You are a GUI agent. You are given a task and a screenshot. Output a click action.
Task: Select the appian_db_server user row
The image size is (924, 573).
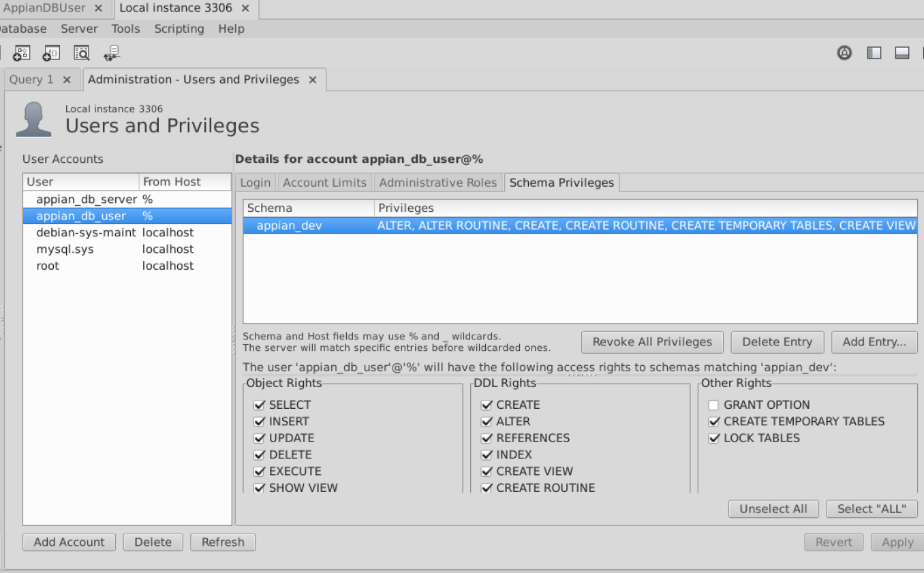(127, 200)
